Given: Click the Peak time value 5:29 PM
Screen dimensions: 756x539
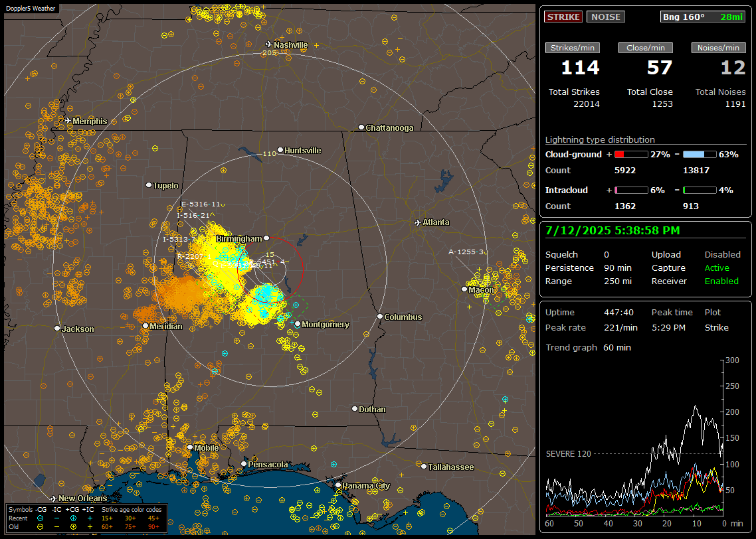Looking at the screenshot, I should (x=668, y=327).
